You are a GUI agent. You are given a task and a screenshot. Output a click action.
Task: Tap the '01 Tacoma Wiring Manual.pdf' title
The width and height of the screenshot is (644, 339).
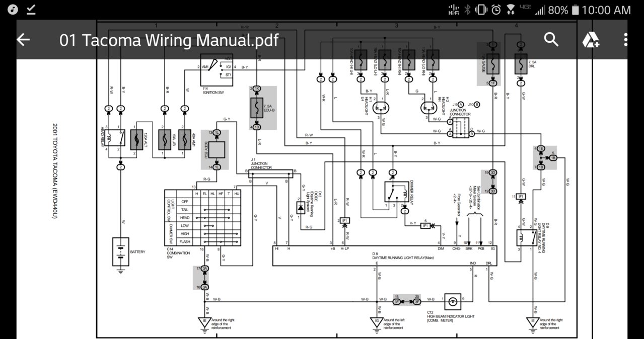pyautogui.click(x=169, y=40)
